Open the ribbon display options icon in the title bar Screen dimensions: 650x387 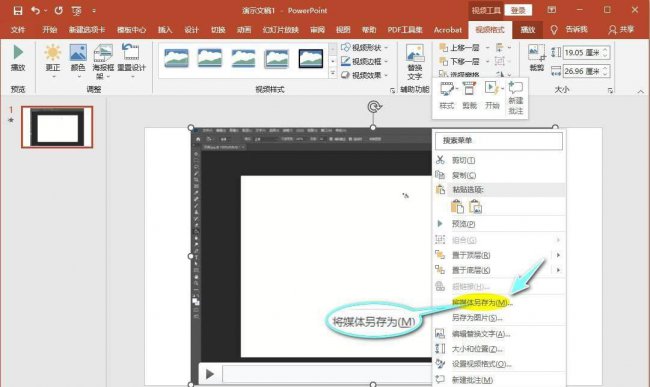551,10
